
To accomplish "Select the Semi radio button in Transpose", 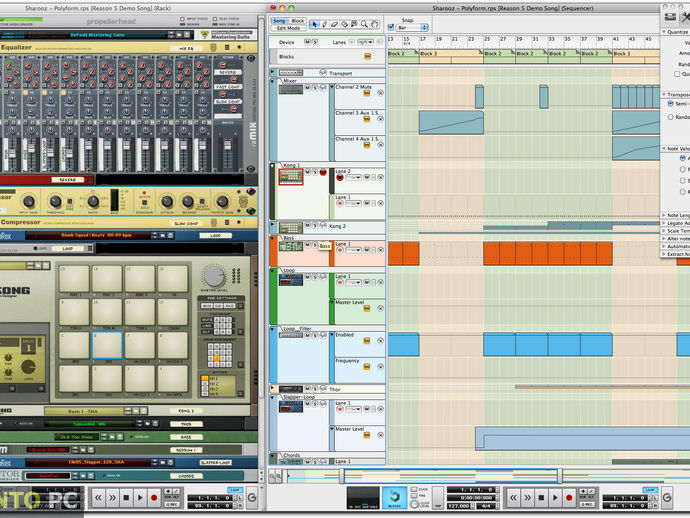I will 670,103.
